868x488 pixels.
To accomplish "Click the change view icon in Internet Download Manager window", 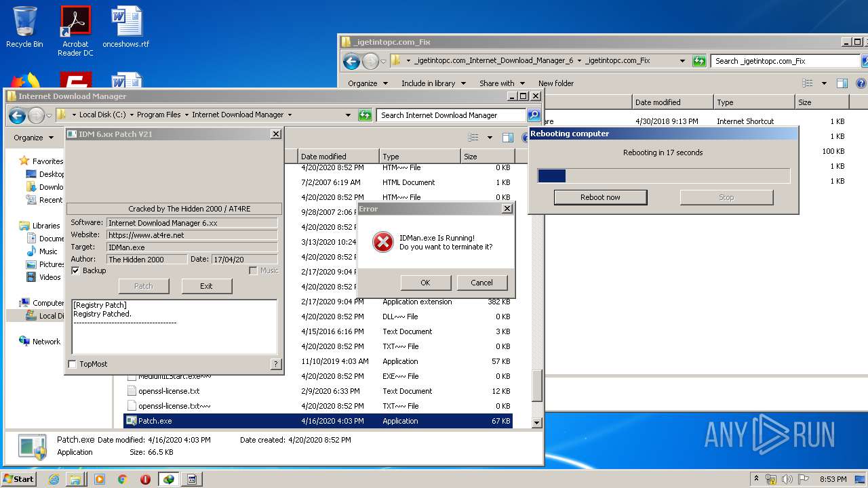I will [473, 138].
